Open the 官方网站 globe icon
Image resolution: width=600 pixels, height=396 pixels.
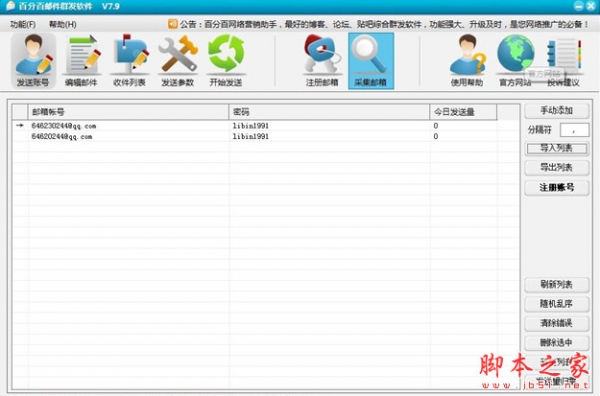tap(515, 61)
